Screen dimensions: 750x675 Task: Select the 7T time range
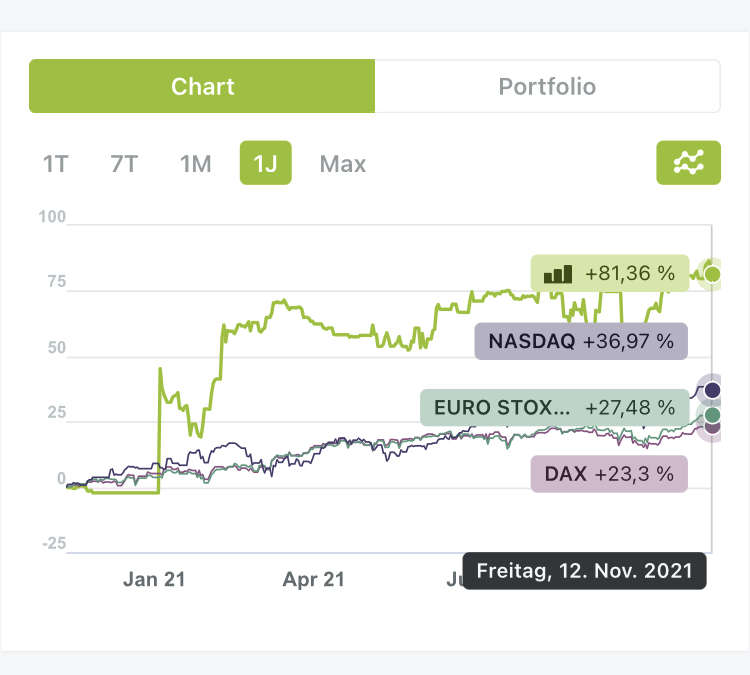coord(124,164)
